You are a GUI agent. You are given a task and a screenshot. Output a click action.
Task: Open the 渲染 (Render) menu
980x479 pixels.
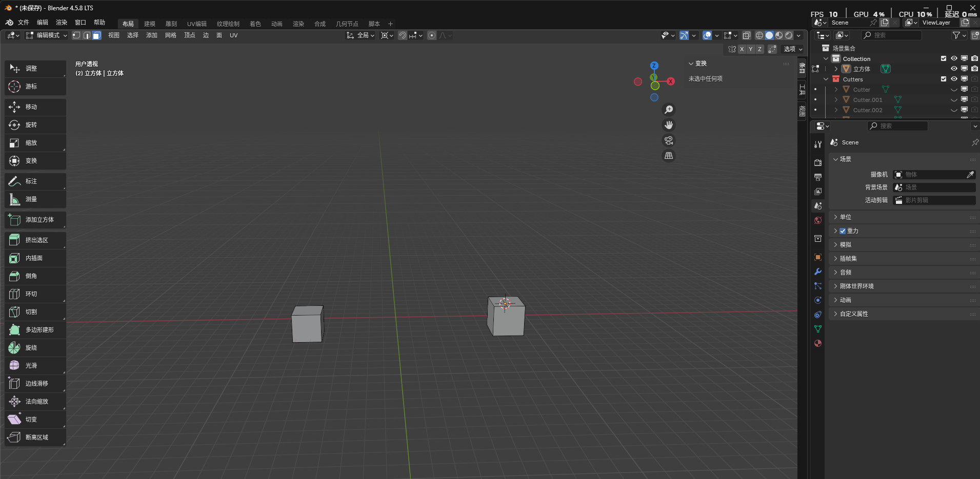click(x=62, y=23)
